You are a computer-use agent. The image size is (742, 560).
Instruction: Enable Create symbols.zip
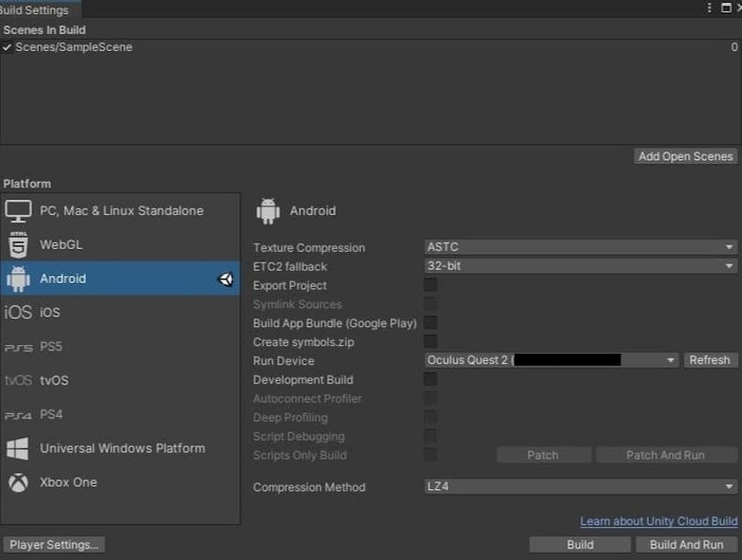[431, 341]
